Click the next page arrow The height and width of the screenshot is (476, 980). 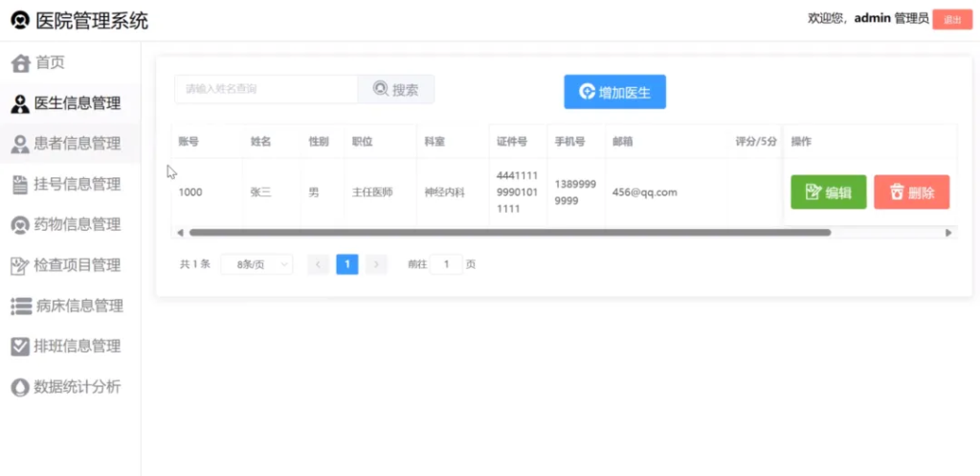(x=376, y=264)
